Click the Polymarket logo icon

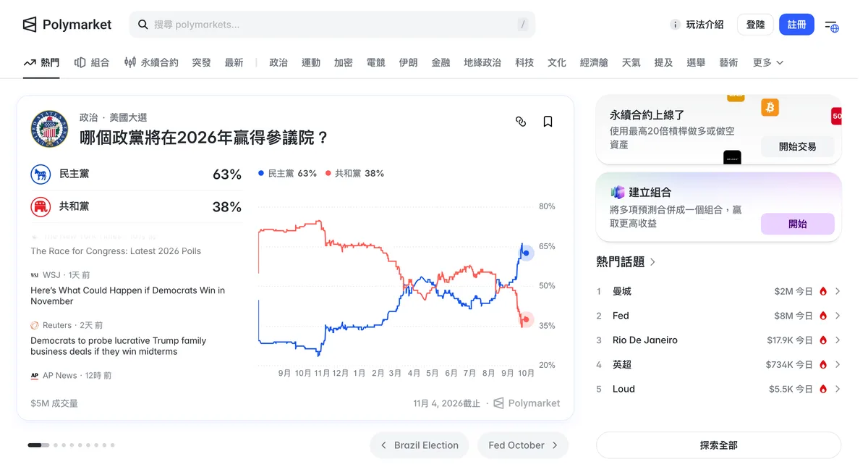point(30,25)
